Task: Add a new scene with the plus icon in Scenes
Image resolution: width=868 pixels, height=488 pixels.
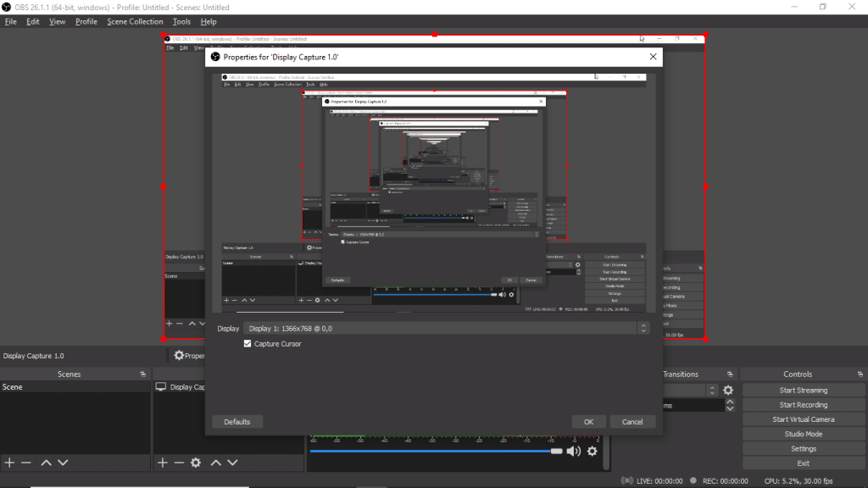Action: point(9,463)
